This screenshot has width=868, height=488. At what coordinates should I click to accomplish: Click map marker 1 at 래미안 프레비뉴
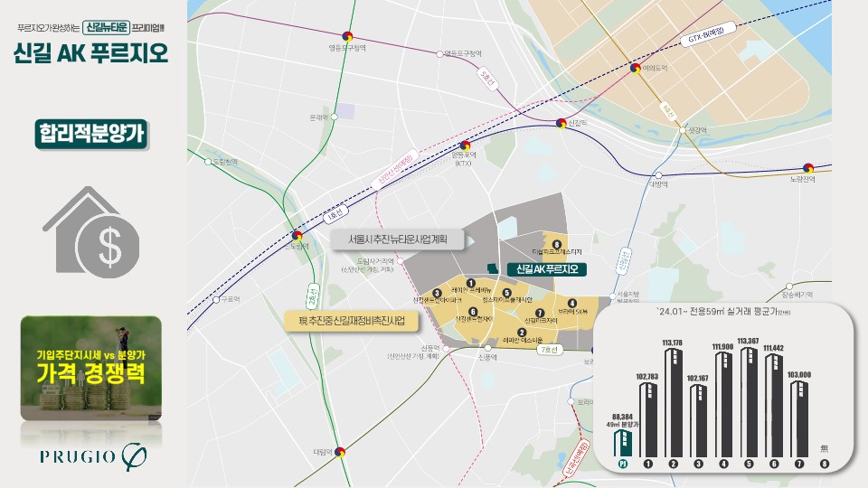pyautogui.click(x=470, y=283)
